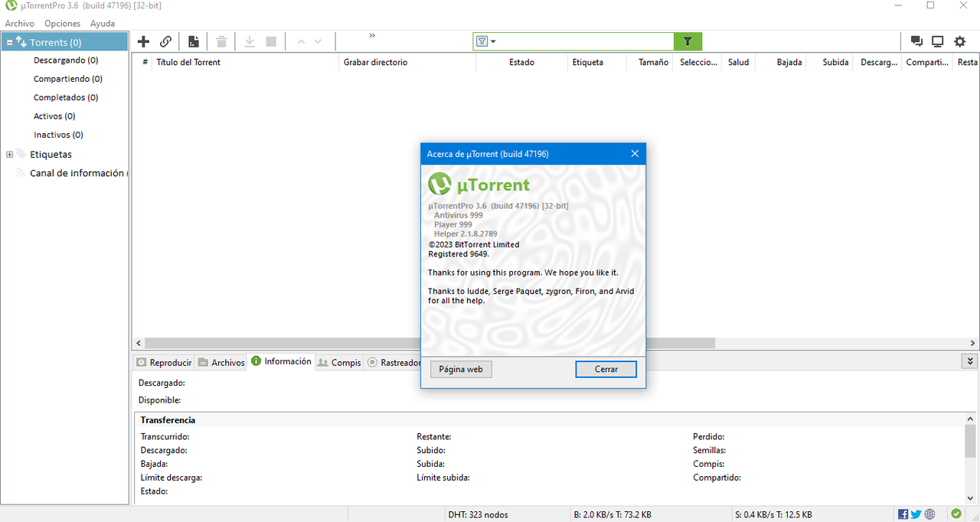Switch to the Reproducir tab
This screenshot has width=980, height=522.
coord(163,362)
